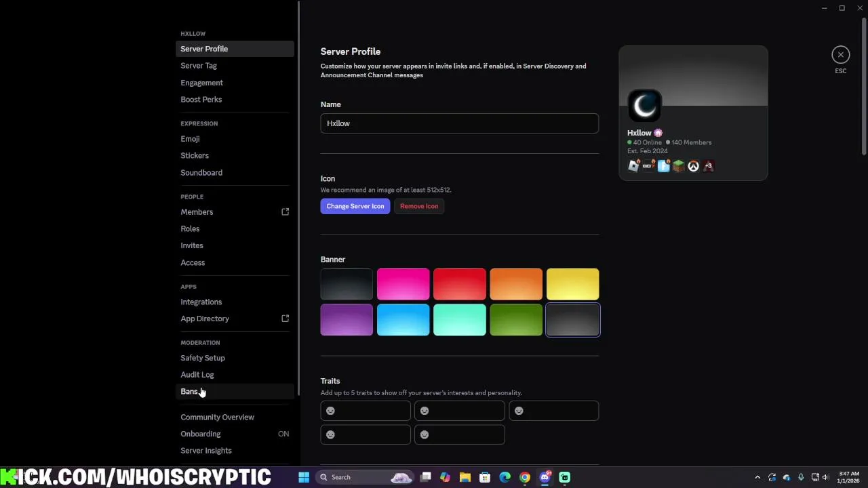The width and height of the screenshot is (868, 488).
Task: Click the green app icon after Discord in taskbar
Action: point(564,477)
